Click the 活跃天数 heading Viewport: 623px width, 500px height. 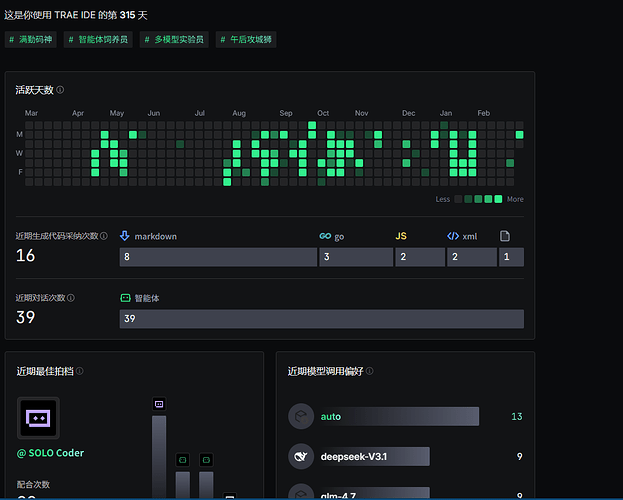tap(35, 90)
